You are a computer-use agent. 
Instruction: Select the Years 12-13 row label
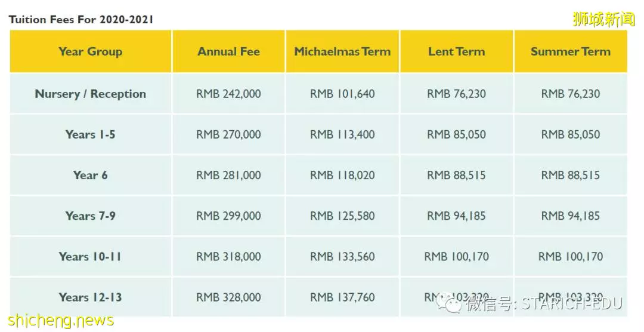pyautogui.click(x=91, y=297)
